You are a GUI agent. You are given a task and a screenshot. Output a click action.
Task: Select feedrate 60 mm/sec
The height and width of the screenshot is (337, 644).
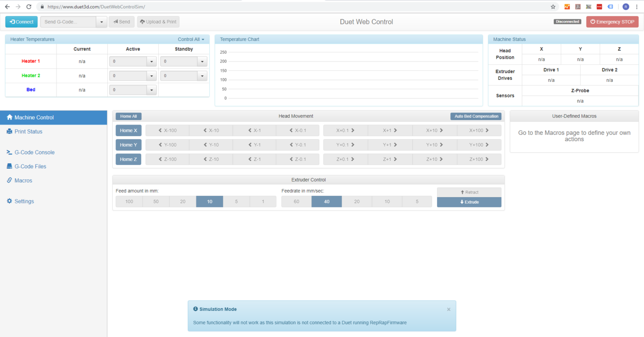tap(297, 202)
